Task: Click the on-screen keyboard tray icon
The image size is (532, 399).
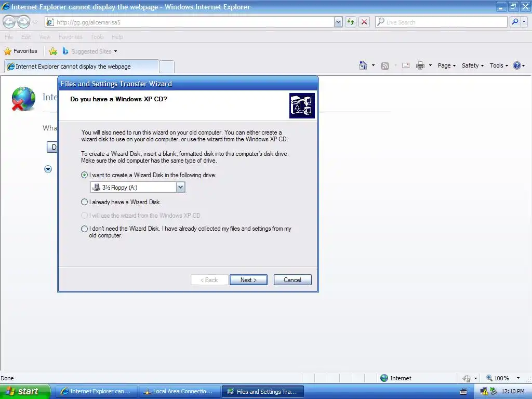Action: pos(463,392)
